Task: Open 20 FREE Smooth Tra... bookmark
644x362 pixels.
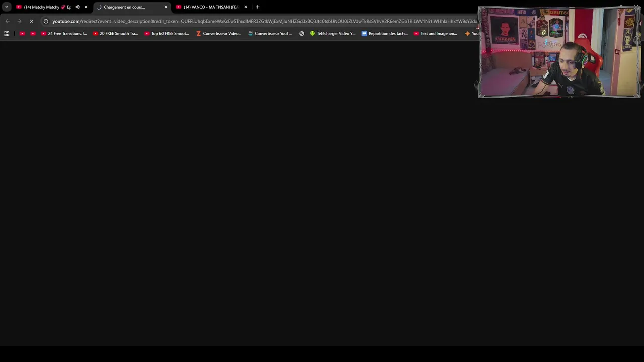Action: point(116,34)
